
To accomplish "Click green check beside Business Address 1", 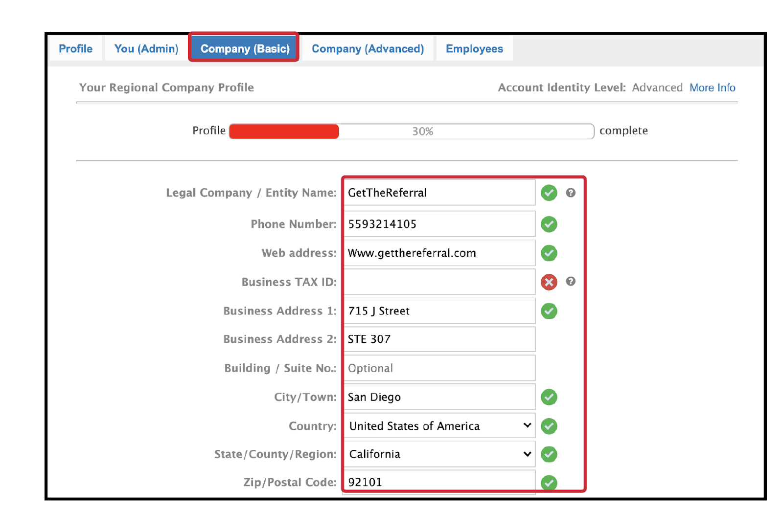I will click(549, 311).
